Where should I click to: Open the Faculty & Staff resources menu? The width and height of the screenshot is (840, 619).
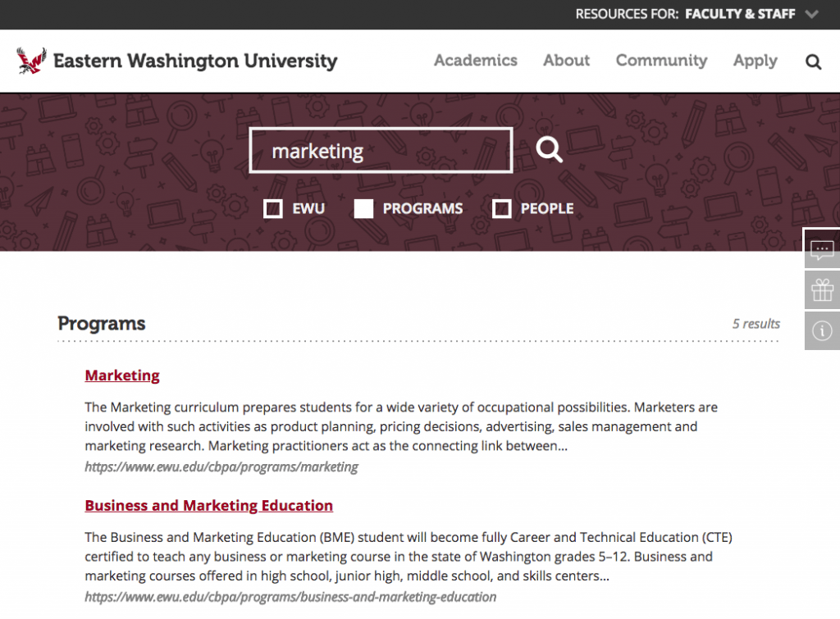pos(740,14)
